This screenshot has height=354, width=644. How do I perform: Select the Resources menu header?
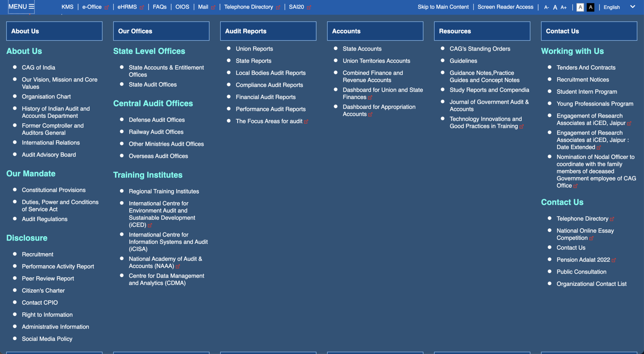(x=482, y=31)
